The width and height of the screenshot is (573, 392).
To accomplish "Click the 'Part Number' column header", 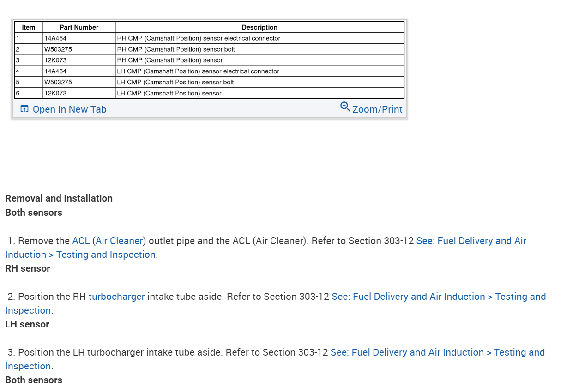I will point(79,27).
